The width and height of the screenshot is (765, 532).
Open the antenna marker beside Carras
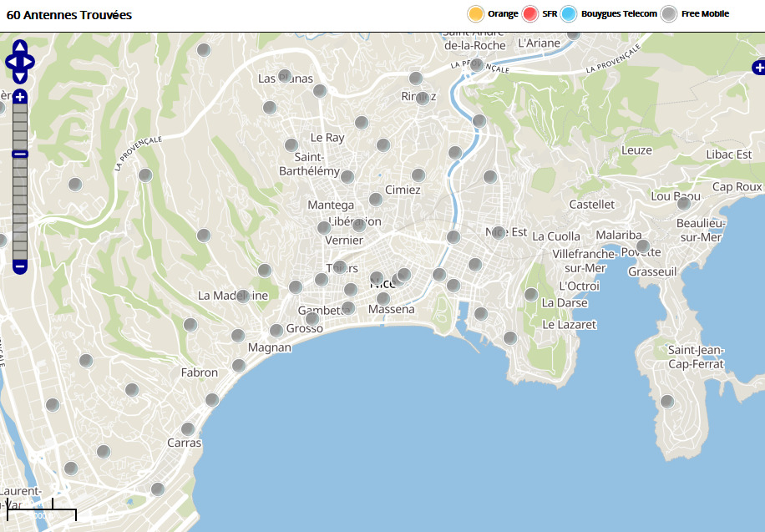coord(188,429)
